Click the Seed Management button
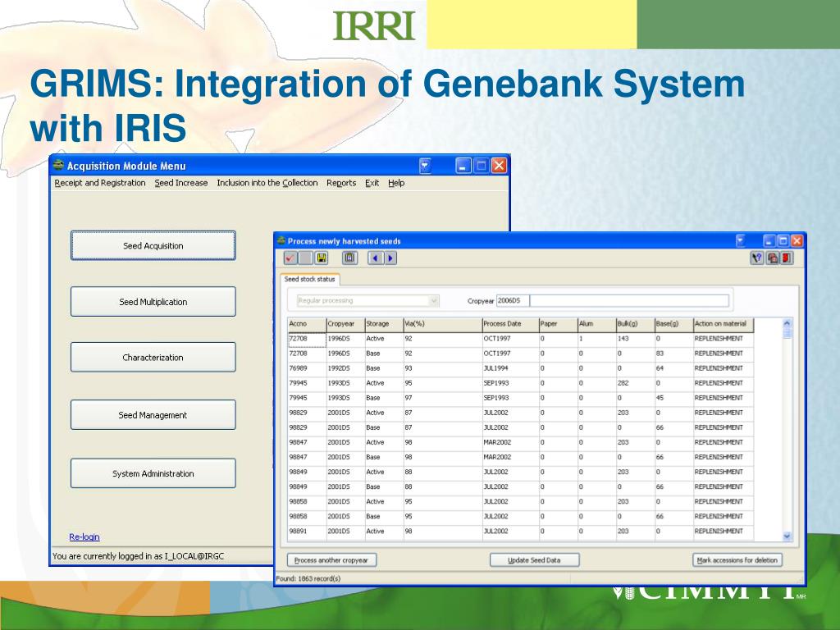Viewport: 840px width, 630px height. (153, 414)
